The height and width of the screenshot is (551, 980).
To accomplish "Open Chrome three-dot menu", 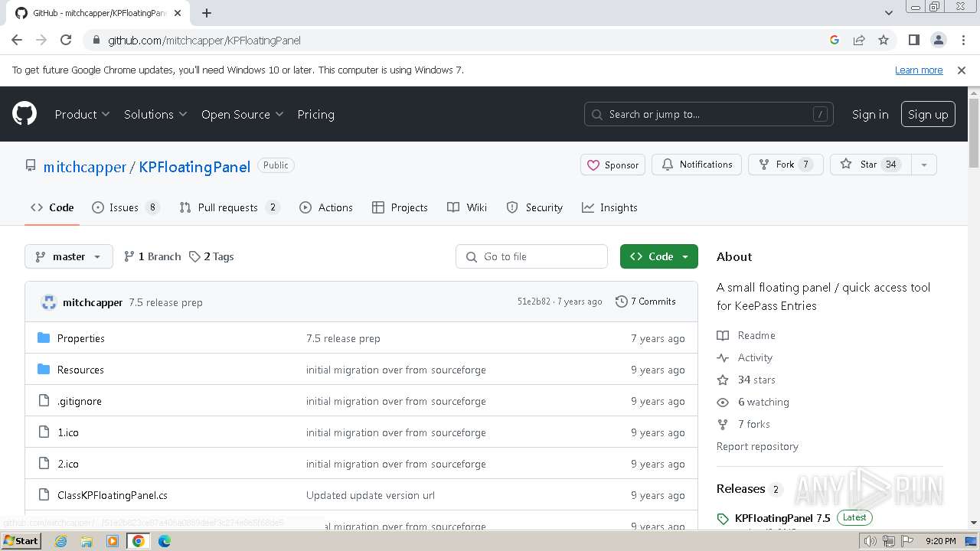I will pos(962,40).
